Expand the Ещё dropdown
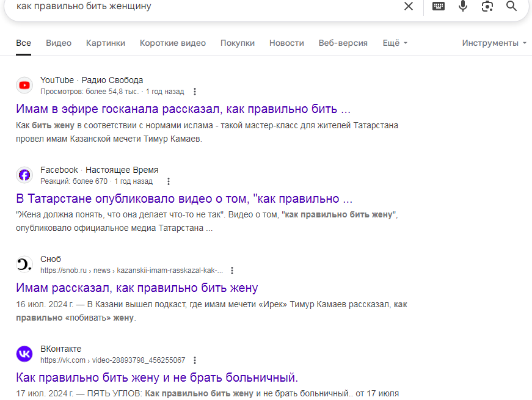This screenshot has width=532, height=400. point(395,43)
